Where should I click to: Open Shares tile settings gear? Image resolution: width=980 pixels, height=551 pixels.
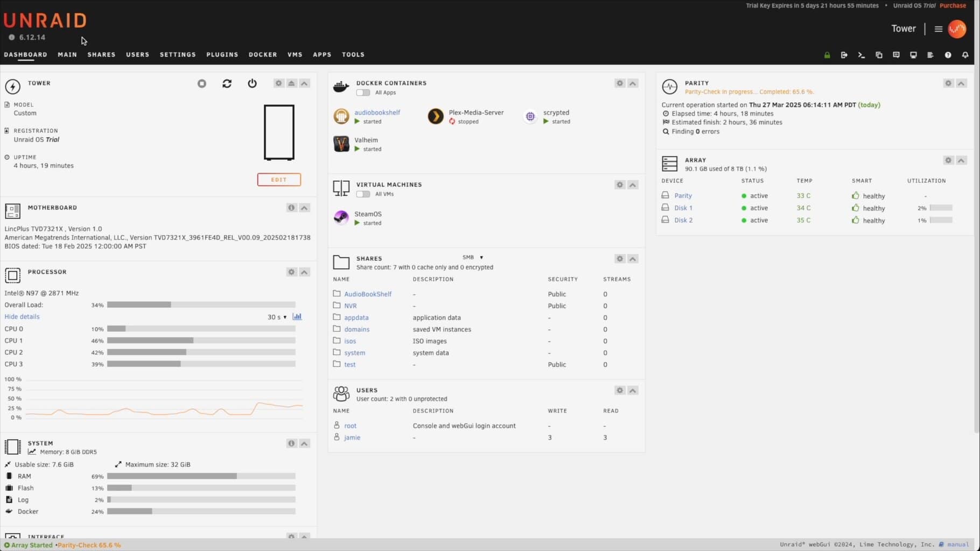(x=620, y=259)
